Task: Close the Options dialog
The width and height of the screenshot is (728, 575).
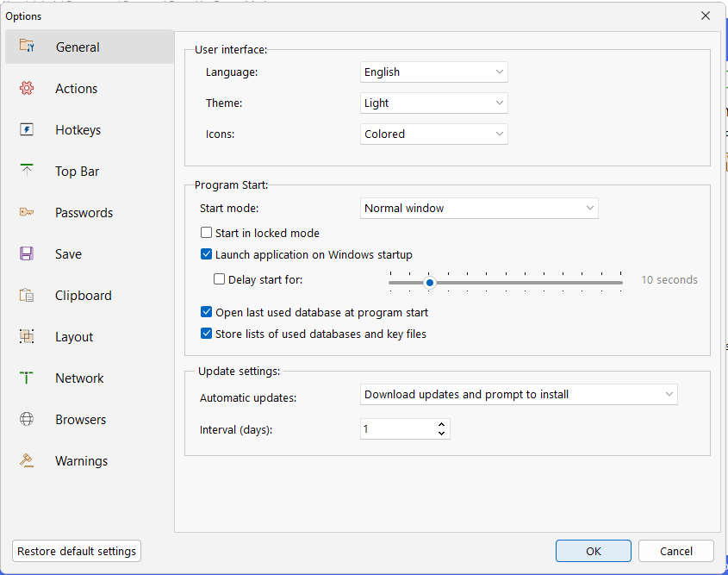Action: (706, 16)
